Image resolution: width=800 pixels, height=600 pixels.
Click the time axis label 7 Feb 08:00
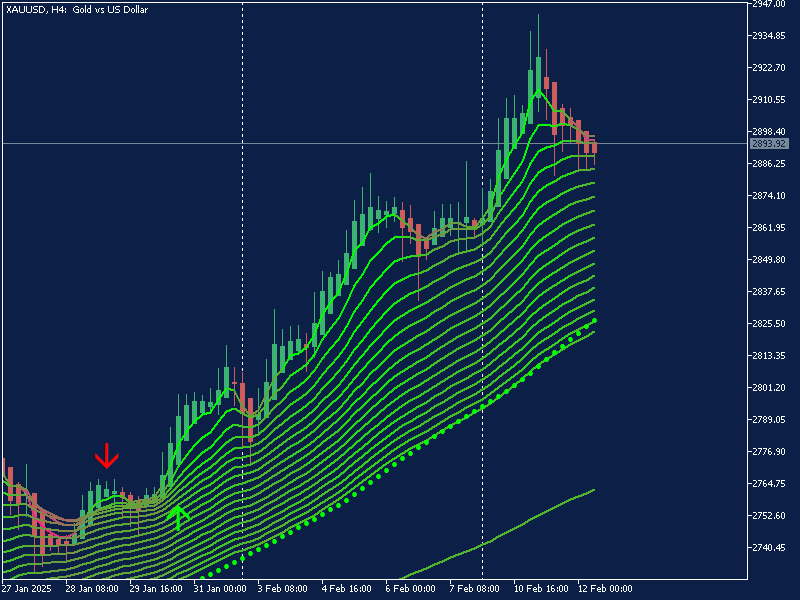pyautogui.click(x=474, y=589)
